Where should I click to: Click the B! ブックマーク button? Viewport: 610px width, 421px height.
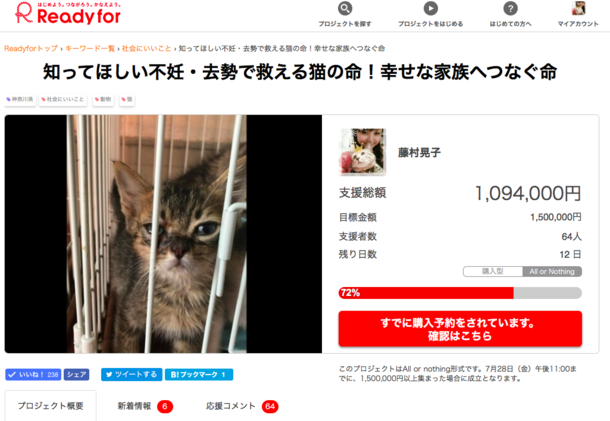(x=199, y=374)
